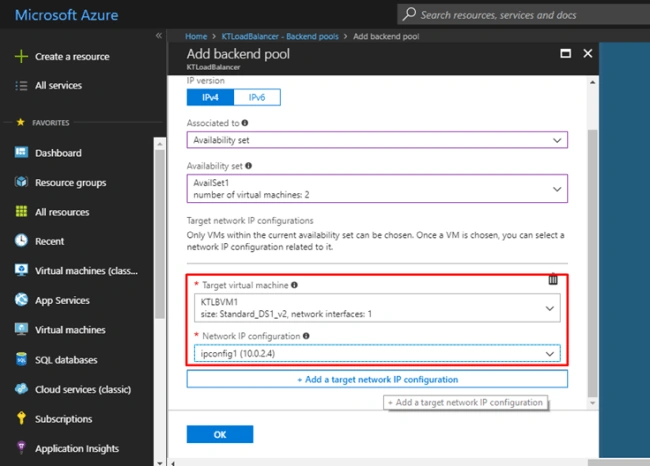Maximize the Add backend pool blade
The width and height of the screenshot is (650, 466).
pos(565,53)
